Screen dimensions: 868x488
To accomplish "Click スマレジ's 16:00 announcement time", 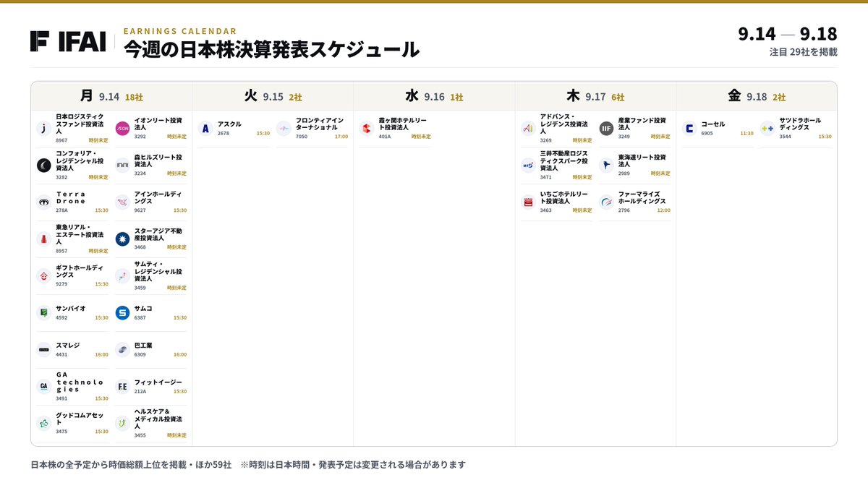I will point(101,354).
